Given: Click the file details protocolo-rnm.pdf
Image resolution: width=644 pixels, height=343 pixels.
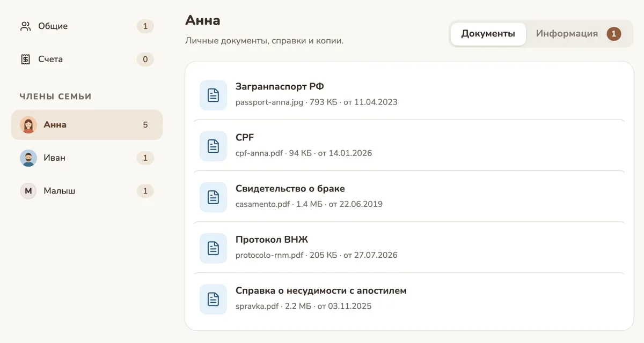Looking at the screenshot, I should (x=317, y=255).
